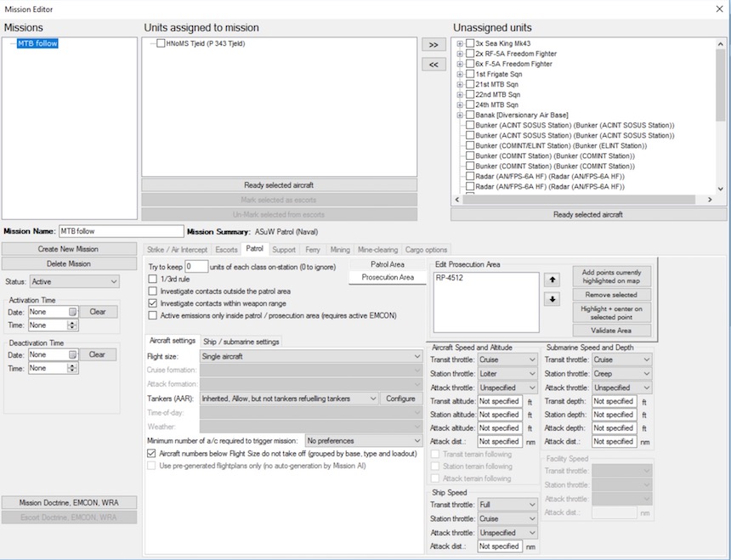Click the Activation Time spinner
Screen dimensions: 731x560
tap(71, 325)
